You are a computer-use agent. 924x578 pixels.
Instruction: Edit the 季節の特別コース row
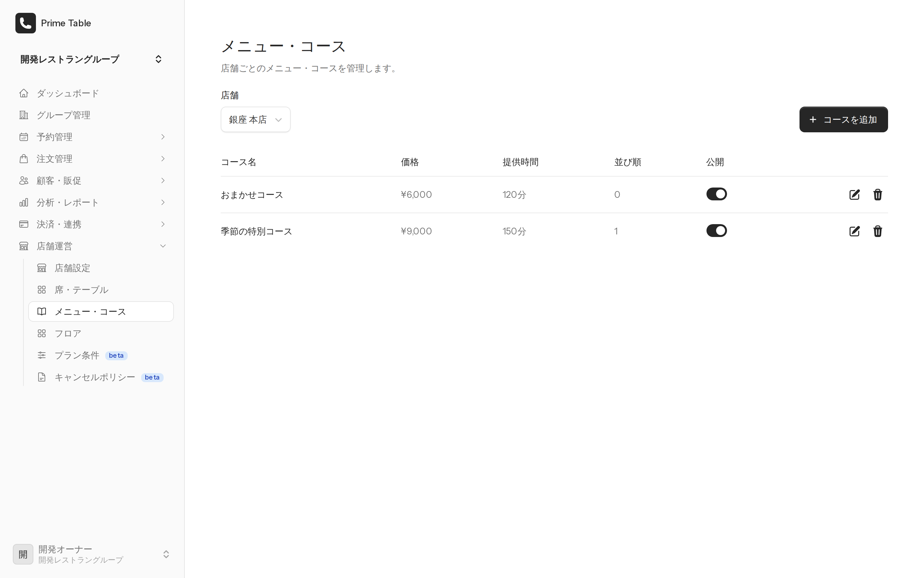854,231
